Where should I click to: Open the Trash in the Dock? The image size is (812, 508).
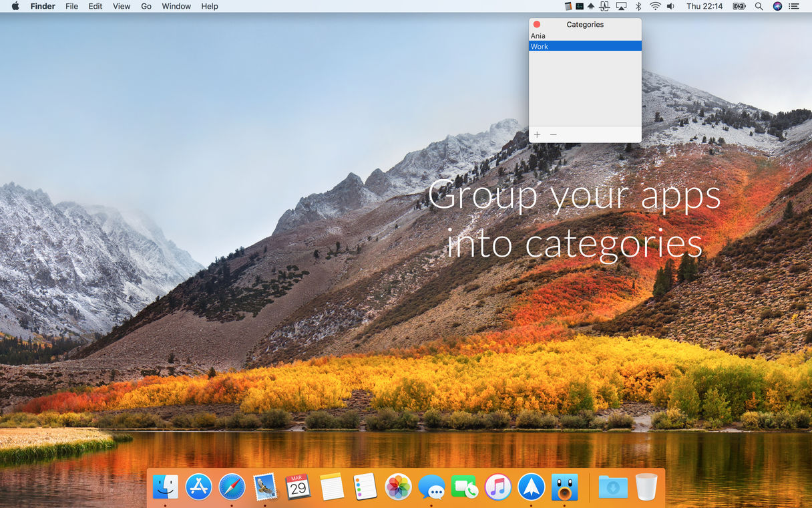646,487
